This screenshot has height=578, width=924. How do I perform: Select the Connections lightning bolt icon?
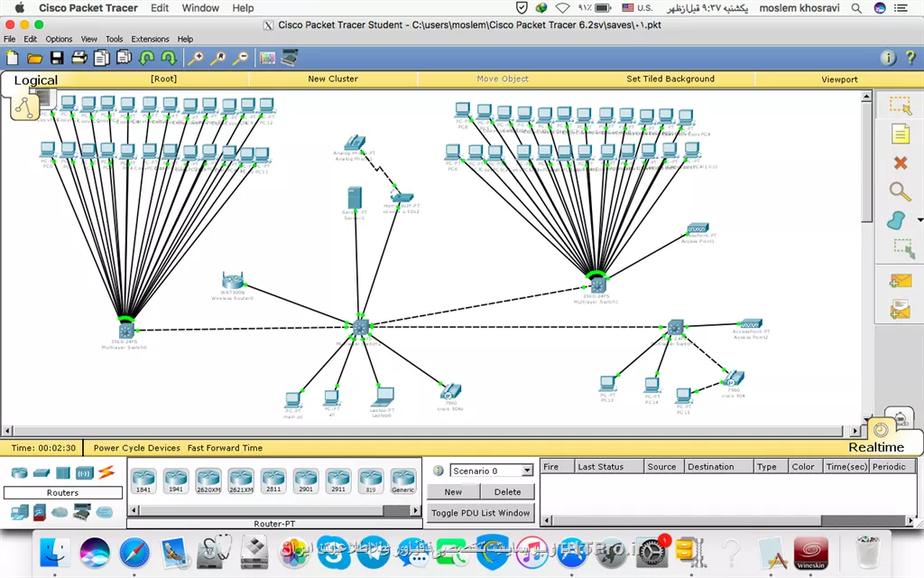(x=106, y=471)
